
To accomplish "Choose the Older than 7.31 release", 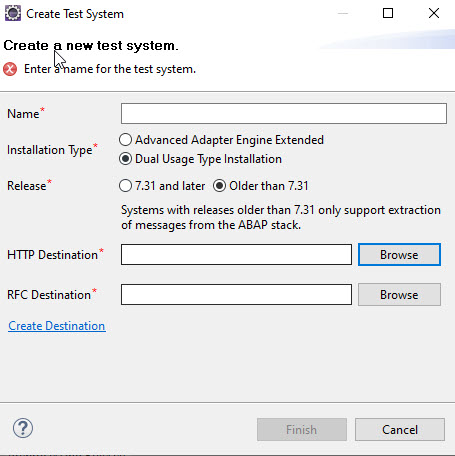I will point(261,186).
